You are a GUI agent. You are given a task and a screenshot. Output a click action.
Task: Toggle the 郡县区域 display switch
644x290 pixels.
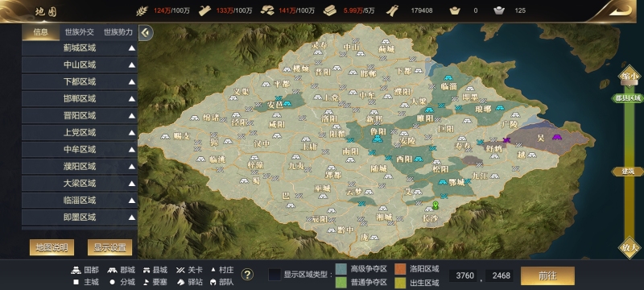pyautogui.click(x=628, y=98)
